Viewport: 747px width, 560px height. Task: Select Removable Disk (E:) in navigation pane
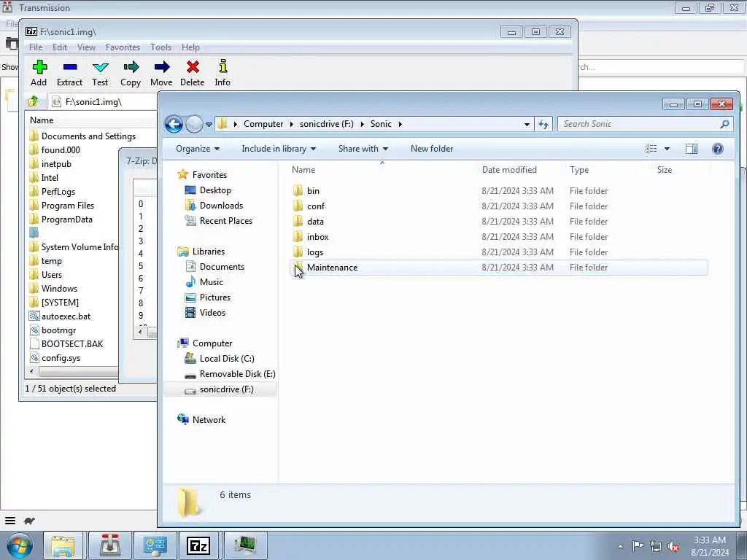tap(237, 374)
